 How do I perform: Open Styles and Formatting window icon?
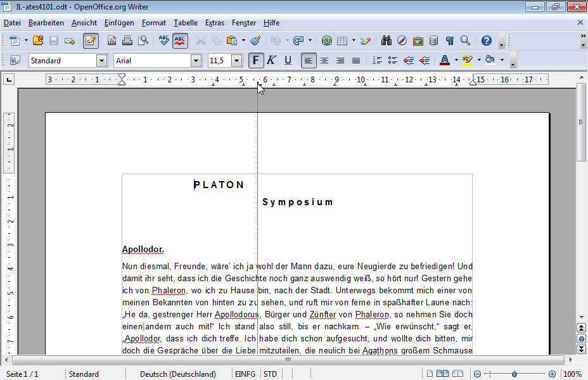pos(15,60)
